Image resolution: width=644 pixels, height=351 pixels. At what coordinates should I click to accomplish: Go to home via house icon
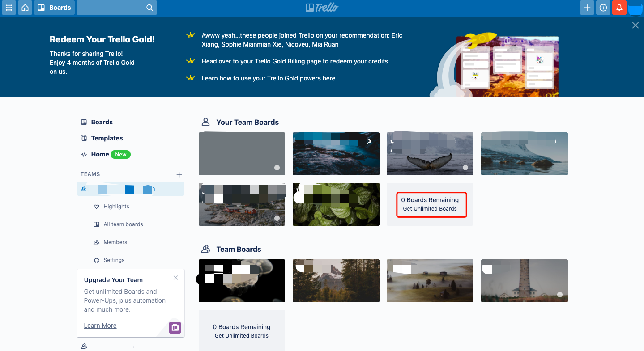[25, 8]
